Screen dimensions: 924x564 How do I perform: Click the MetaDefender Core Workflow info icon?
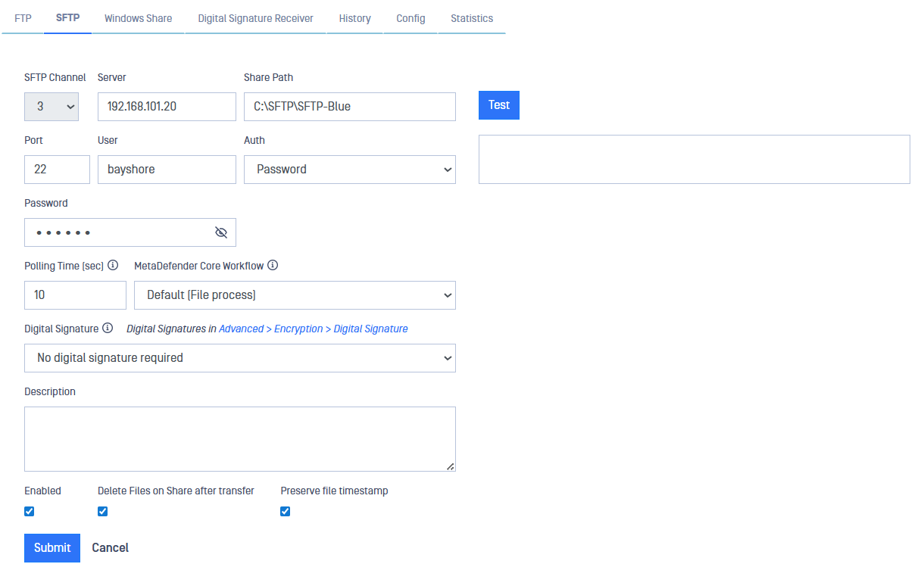pos(273,266)
